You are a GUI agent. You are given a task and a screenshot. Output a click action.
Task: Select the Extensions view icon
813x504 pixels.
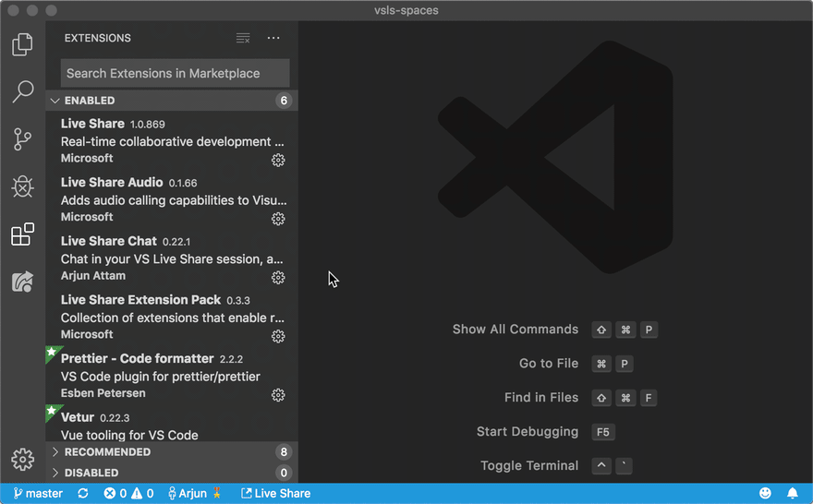pyautogui.click(x=22, y=234)
